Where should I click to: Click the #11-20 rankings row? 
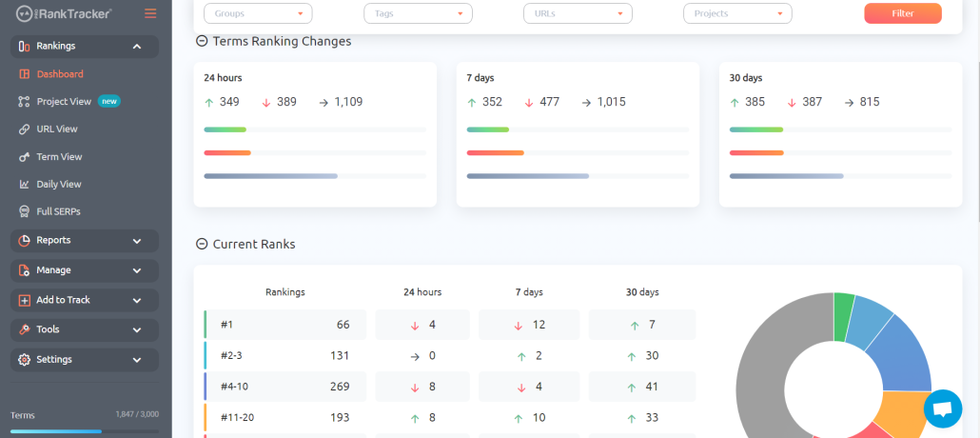(285, 417)
